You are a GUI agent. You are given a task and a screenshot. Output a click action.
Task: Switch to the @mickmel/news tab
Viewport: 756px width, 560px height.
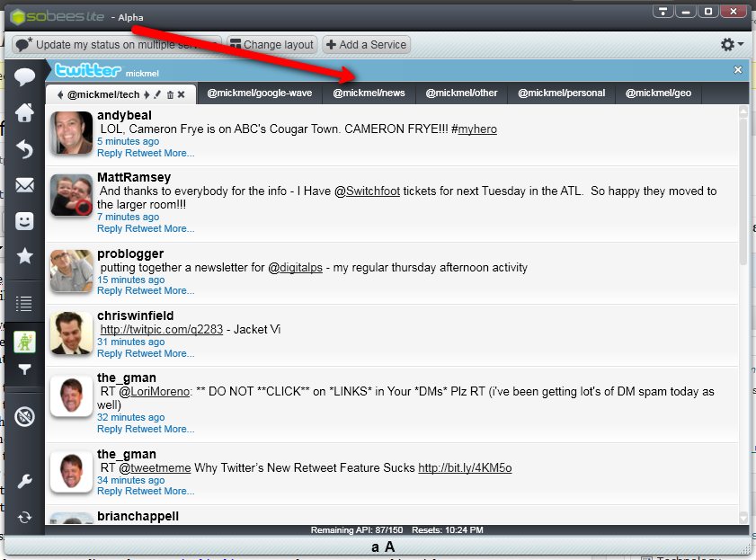(x=369, y=93)
